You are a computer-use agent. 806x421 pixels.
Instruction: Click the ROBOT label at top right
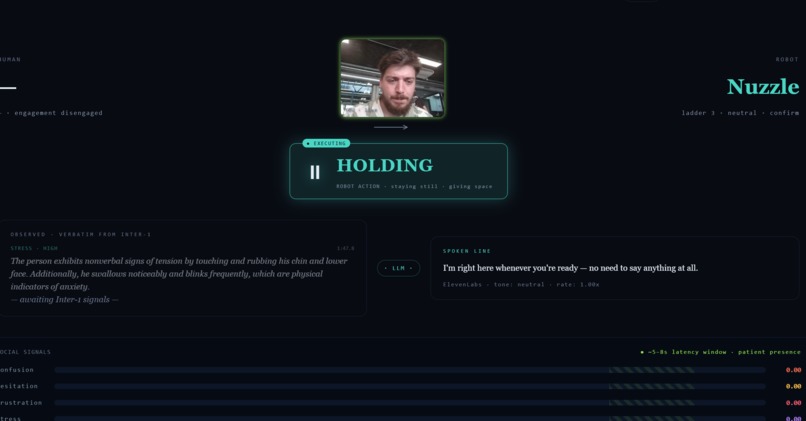point(787,60)
